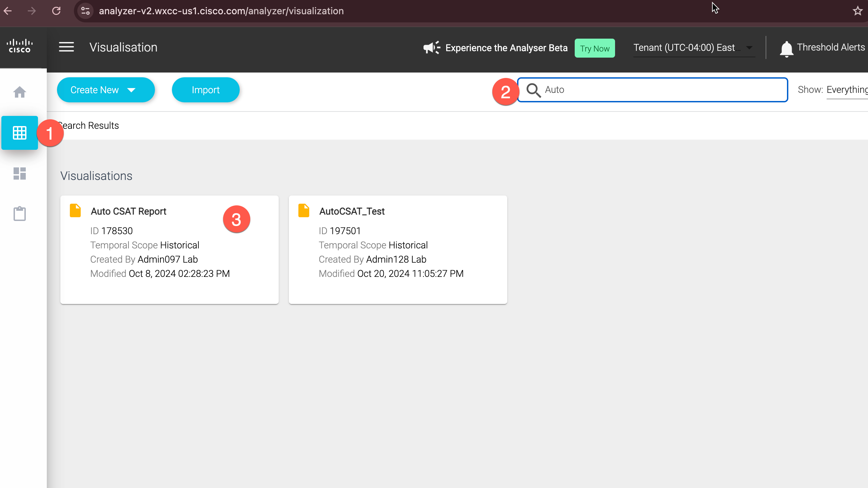The height and width of the screenshot is (488, 868).
Task: Click the magnifier search icon
Action: click(533, 90)
